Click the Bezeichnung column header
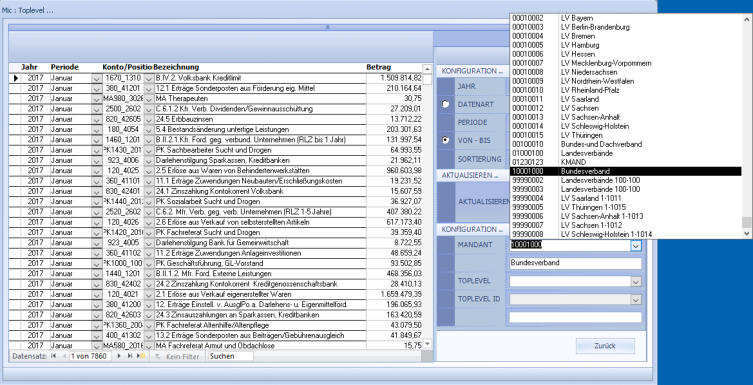Viewport: 753px width, 385px height. 176,67
